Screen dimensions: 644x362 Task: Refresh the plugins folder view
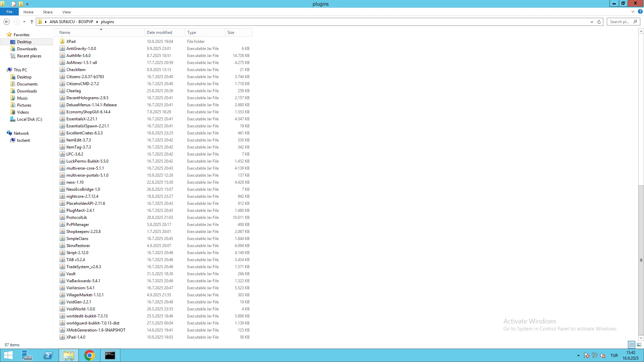599,22
